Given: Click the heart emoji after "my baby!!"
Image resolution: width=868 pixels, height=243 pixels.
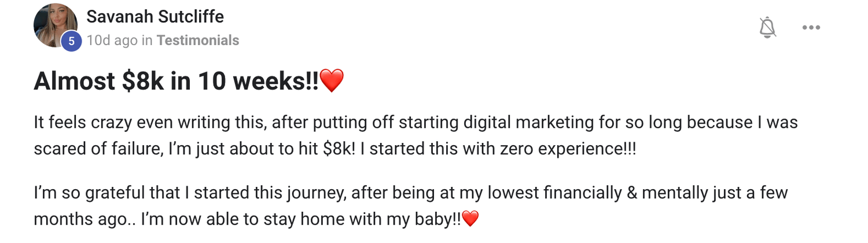Looking at the screenshot, I should click(471, 219).
